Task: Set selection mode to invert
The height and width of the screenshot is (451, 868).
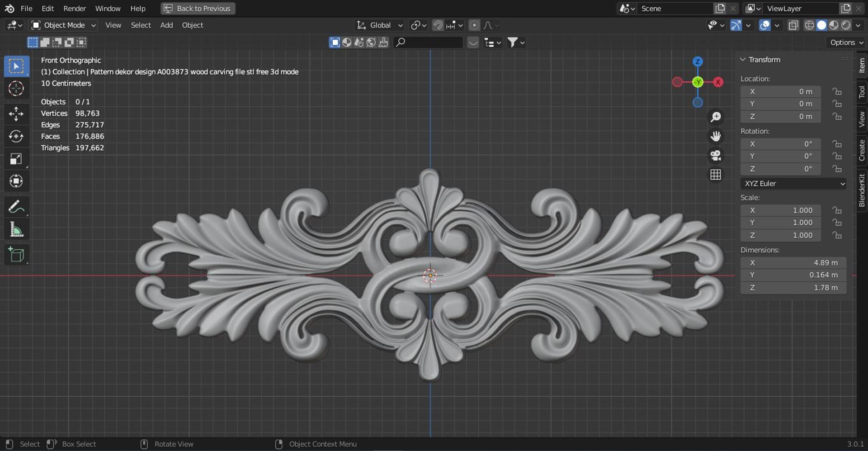Action: coord(69,43)
